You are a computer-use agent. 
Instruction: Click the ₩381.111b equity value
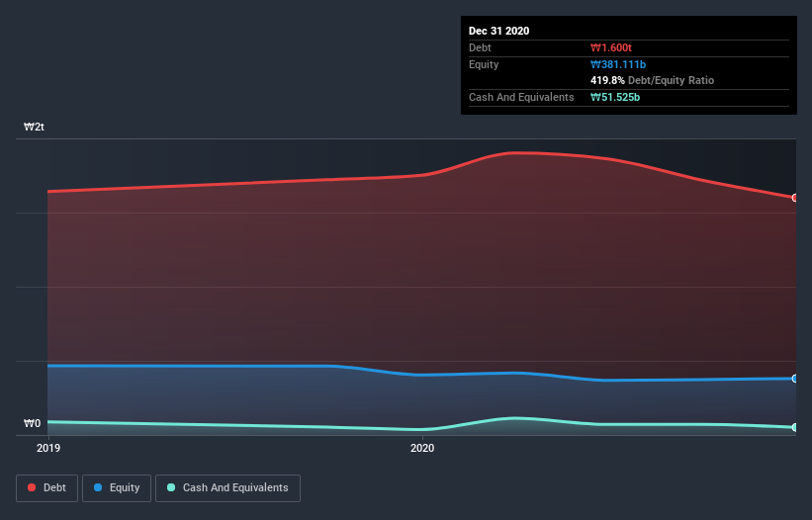tap(618, 64)
